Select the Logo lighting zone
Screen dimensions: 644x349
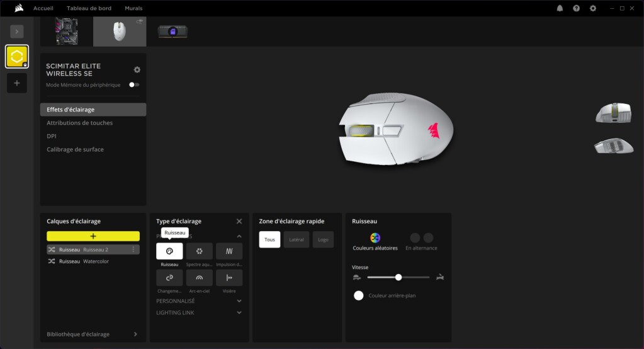point(323,239)
